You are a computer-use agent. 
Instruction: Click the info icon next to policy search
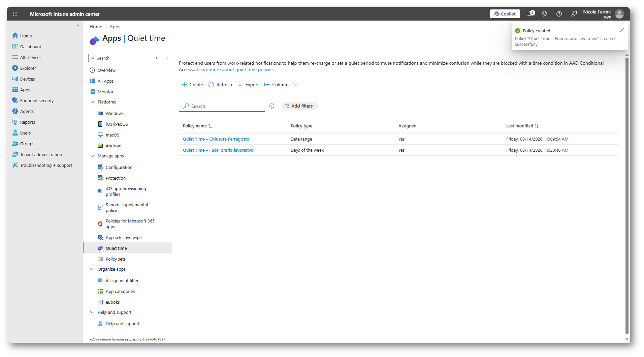coord(272,106)
